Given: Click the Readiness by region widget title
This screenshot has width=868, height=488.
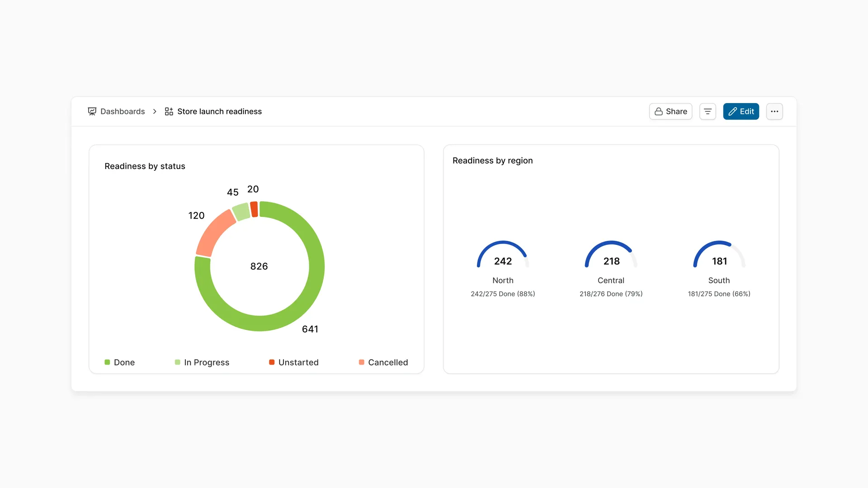Looking at the screenshot, I should 492,161.
